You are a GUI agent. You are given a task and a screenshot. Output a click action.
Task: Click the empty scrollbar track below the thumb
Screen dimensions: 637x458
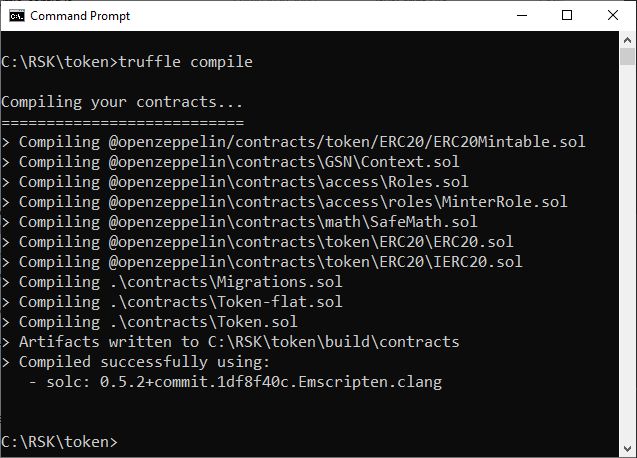point(627,252)
